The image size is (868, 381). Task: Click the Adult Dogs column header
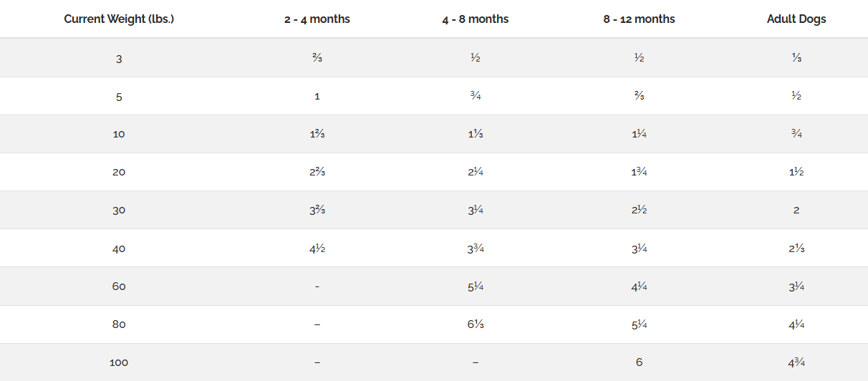click(x=796, y=19)
